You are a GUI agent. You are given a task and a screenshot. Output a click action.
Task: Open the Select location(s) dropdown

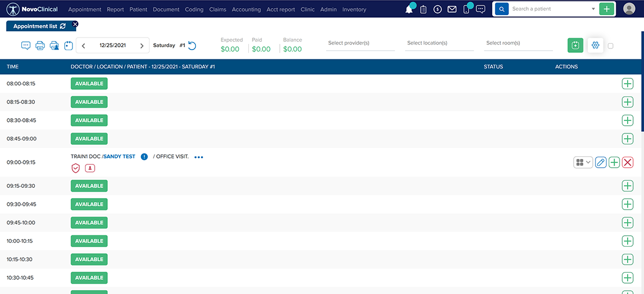439,44
